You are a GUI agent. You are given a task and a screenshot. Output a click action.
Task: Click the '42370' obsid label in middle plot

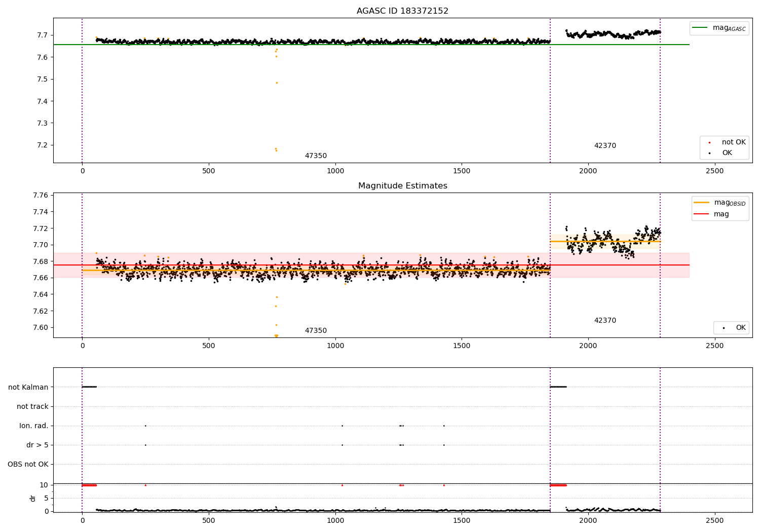(x=605, y=321)
